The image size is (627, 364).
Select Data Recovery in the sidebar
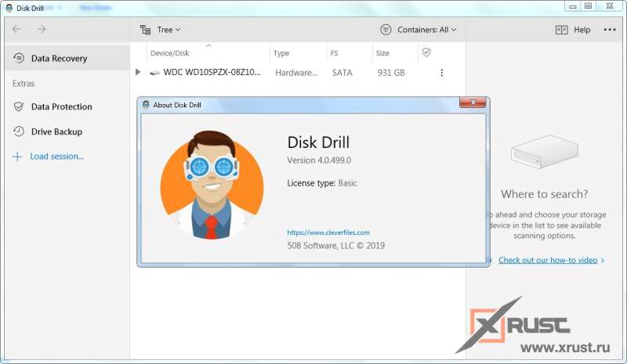59,58
